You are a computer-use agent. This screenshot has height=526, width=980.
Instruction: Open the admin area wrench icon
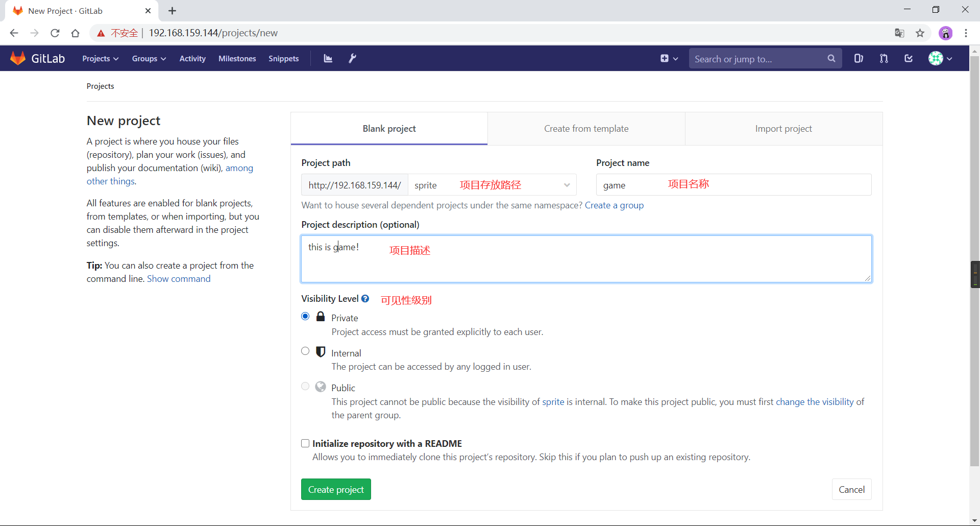[x=352, y=59]
